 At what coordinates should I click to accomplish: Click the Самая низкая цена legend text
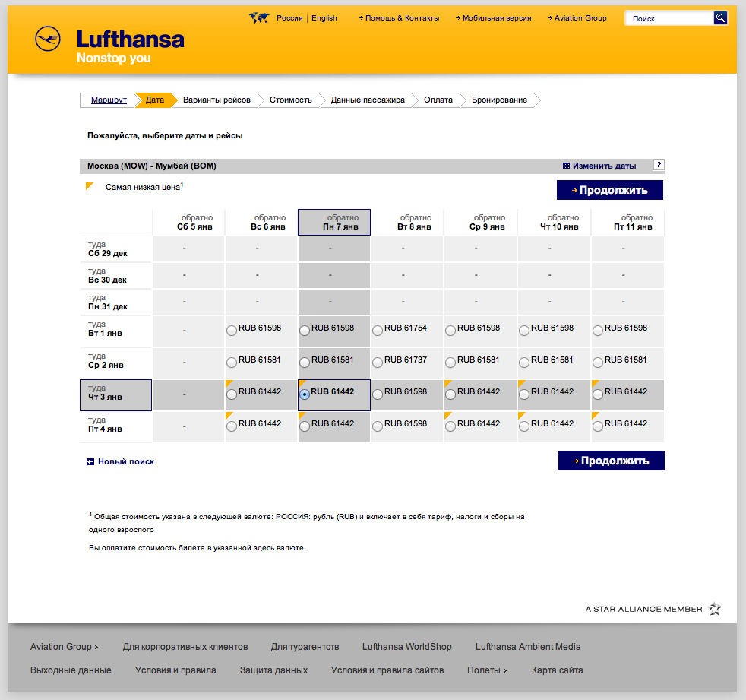tap(144, 186)
